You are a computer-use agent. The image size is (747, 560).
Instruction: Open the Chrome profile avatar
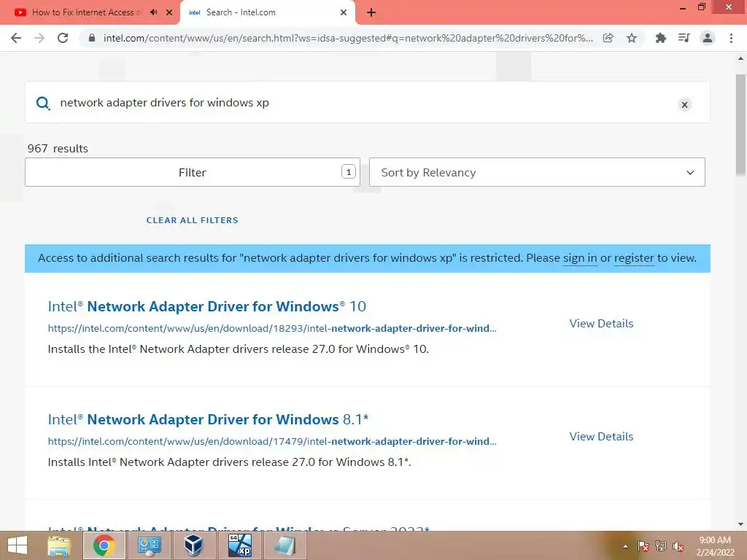click(708, 38)
